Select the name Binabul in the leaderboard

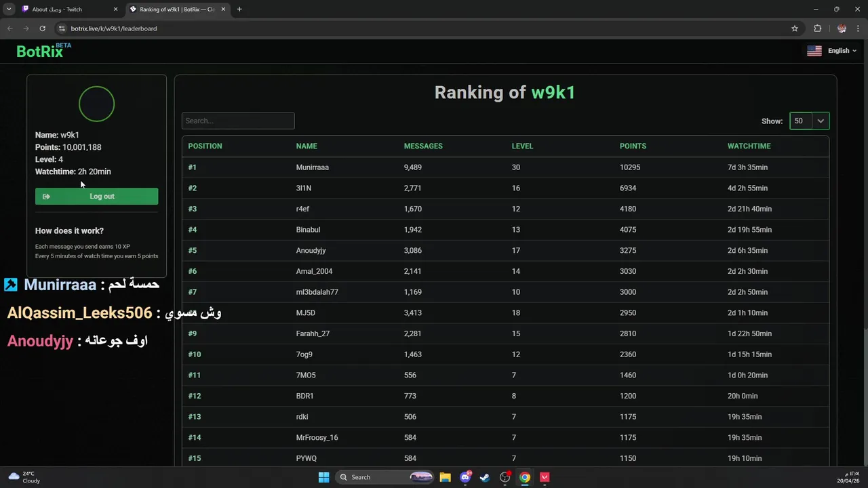click(x=308, y=230)
